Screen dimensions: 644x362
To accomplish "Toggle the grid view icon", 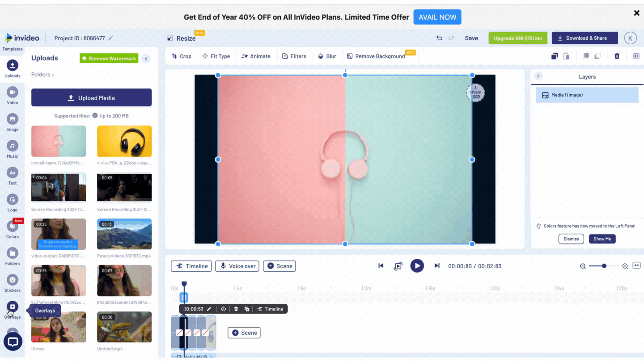I will coord(636,56).
